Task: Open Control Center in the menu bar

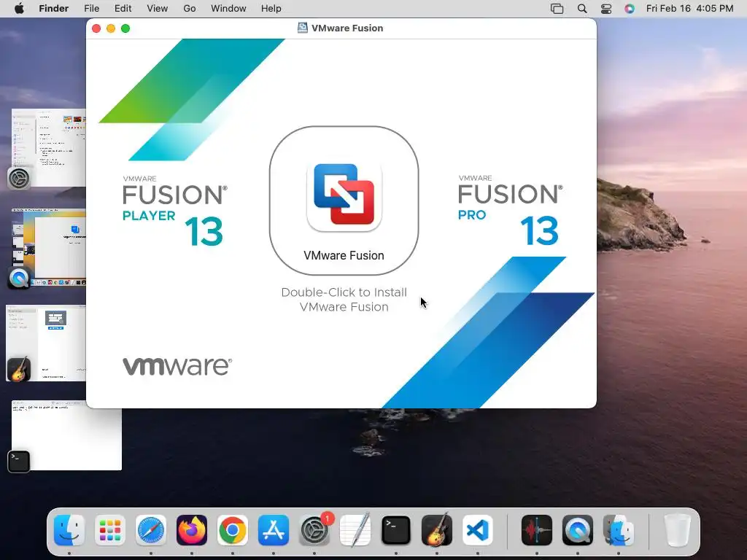Action: tap(606, 9)
